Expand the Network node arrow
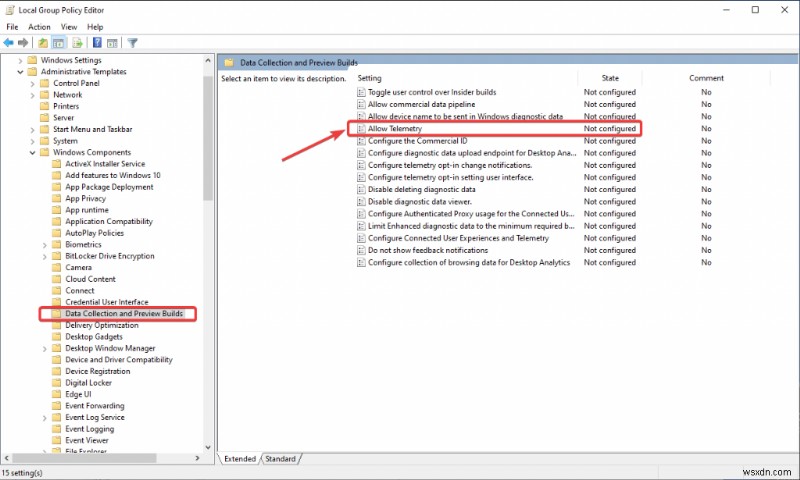This screenshot has width=800, height=480. coord(33,95)
